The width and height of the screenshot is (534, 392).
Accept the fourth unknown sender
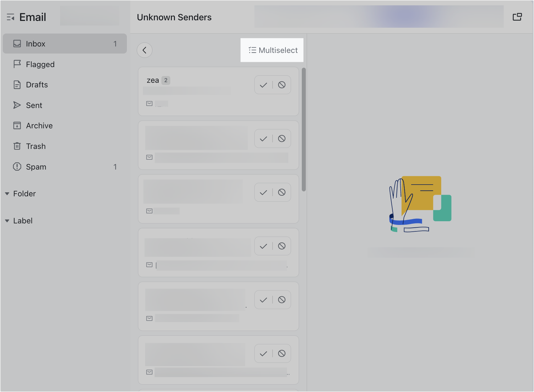[x=263, y=246]
